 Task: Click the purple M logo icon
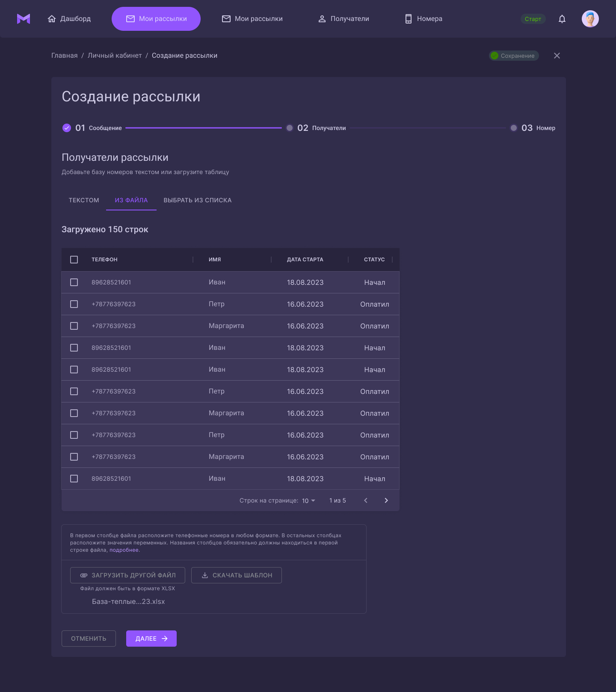click(x=24, y=19)
